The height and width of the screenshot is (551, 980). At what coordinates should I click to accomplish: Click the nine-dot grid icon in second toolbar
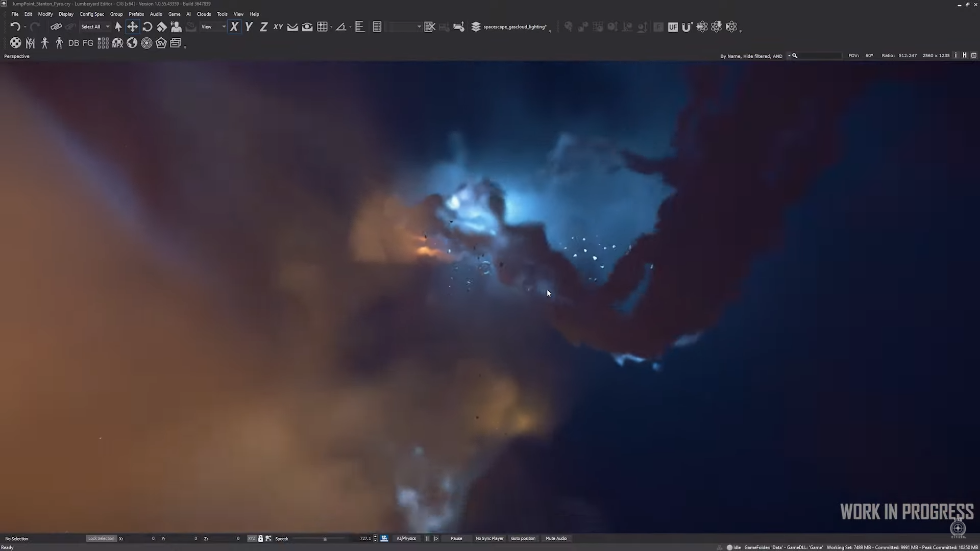tap(103, 43)
